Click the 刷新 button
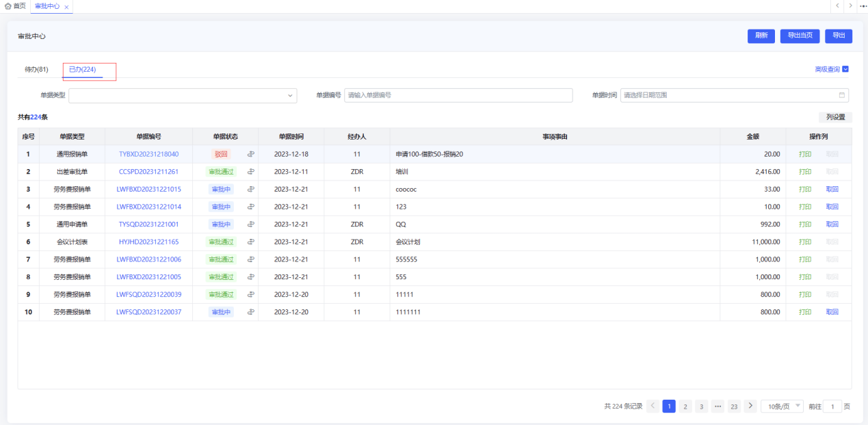The width and height of the screenshot is (868, 425). tap(761, 36)
